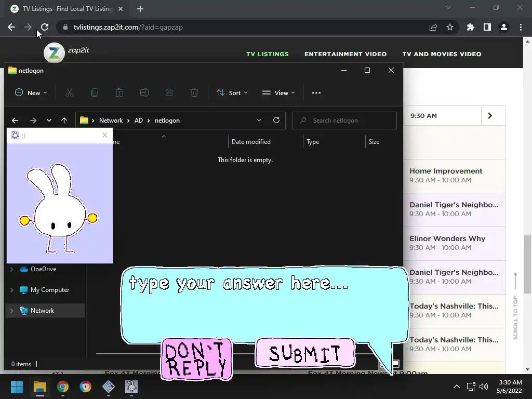Click the bunny app icon in taskbar
532x399 pixels.
[131, 387]
